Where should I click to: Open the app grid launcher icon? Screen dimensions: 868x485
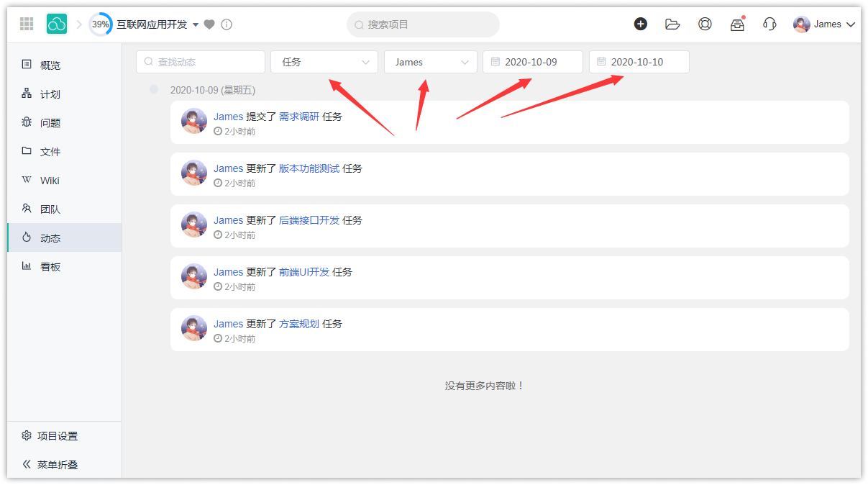pyautogui.click(x=27, y=24)
